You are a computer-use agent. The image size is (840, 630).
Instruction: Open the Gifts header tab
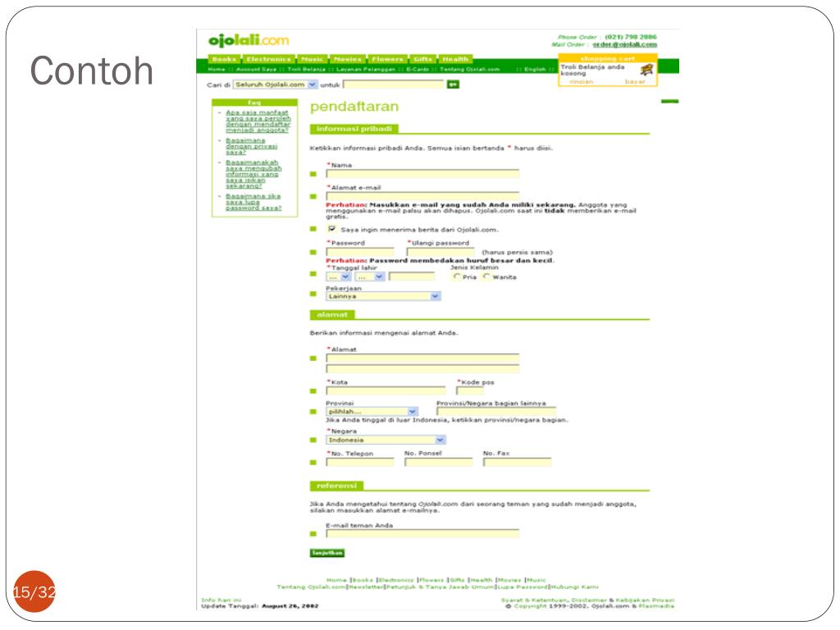(422, 59)
